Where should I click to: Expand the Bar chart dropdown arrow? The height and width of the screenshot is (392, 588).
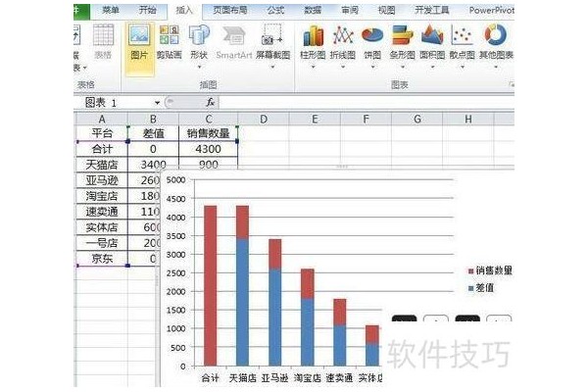pos(403,68)
